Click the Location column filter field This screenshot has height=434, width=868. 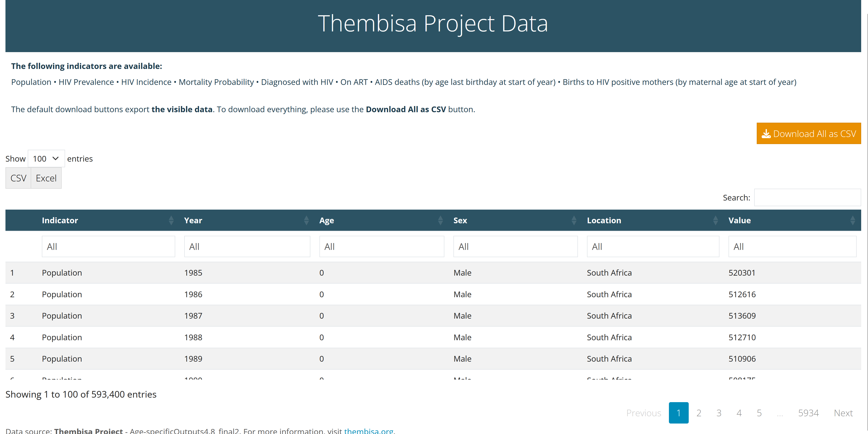pyautogui.click(x=653, y=247)
